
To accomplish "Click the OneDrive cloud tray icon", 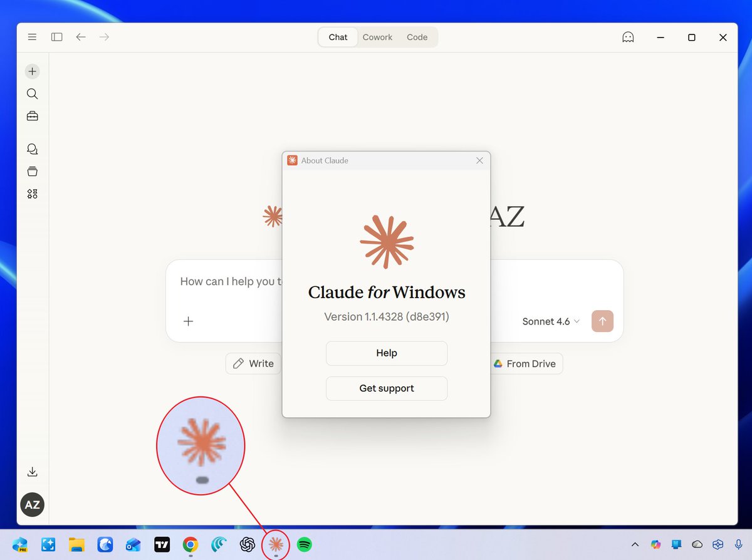I will 697,544.
